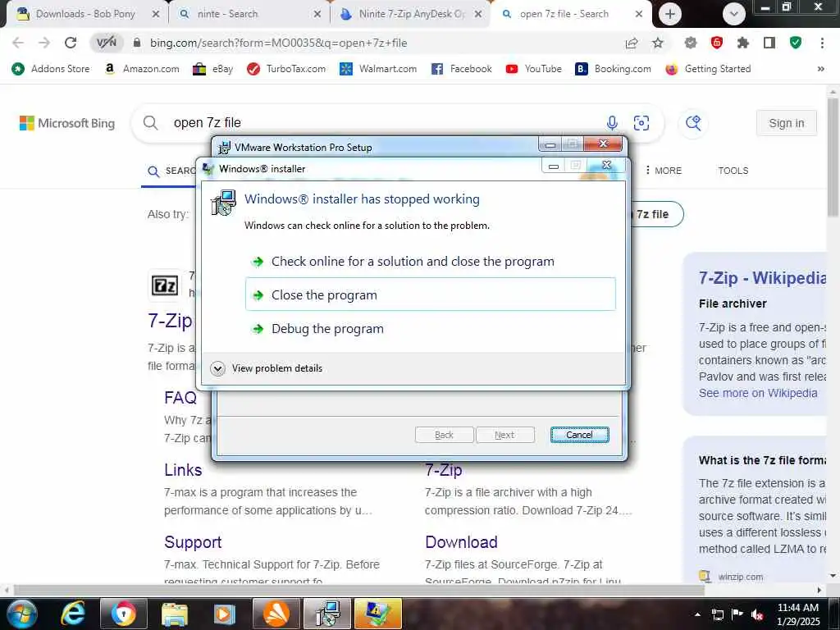Switch to the Ninite 7-Zip AnyDesk tab
This screenshot has width=840, height=630.
tap(412, 14)
